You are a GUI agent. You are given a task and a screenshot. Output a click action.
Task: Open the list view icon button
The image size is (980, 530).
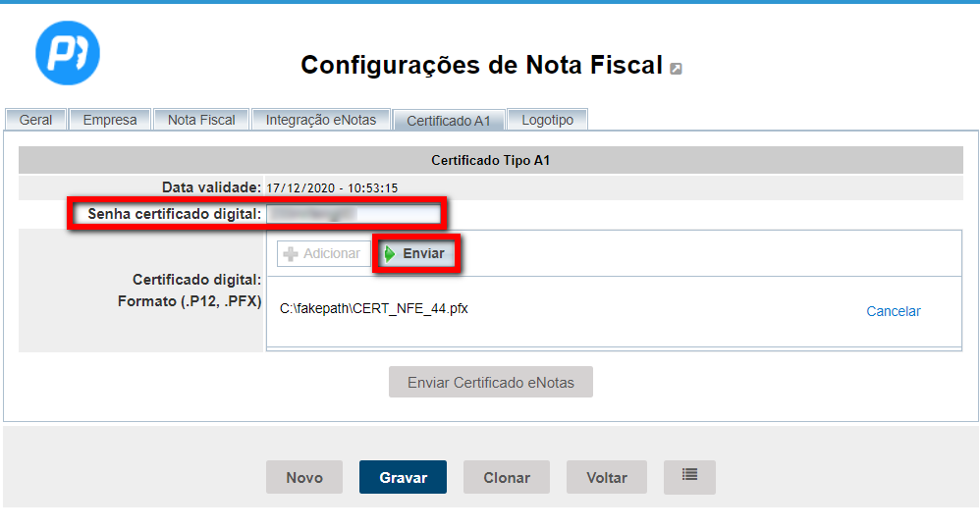click(x=689, y=477)
